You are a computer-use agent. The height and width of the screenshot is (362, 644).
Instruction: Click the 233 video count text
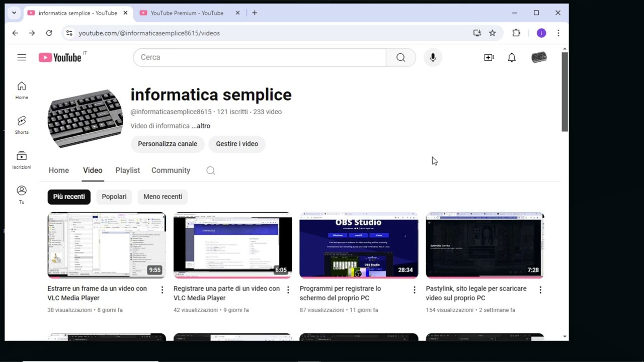[x=268, y=112]
